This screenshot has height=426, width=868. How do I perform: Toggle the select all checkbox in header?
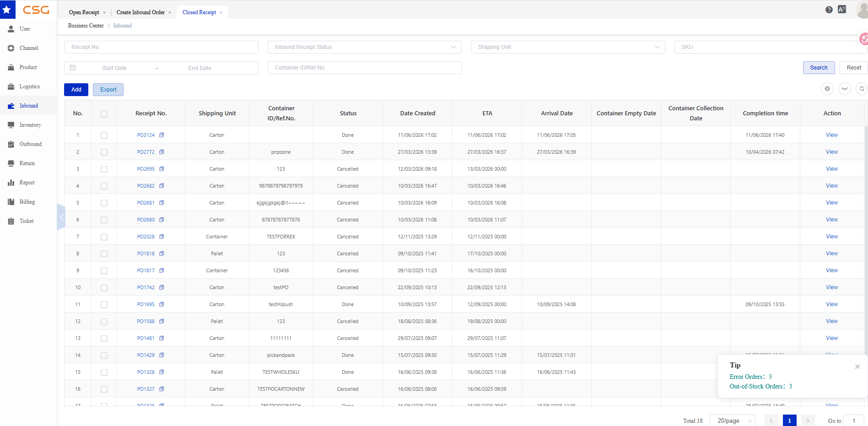[x=104, y=113]
